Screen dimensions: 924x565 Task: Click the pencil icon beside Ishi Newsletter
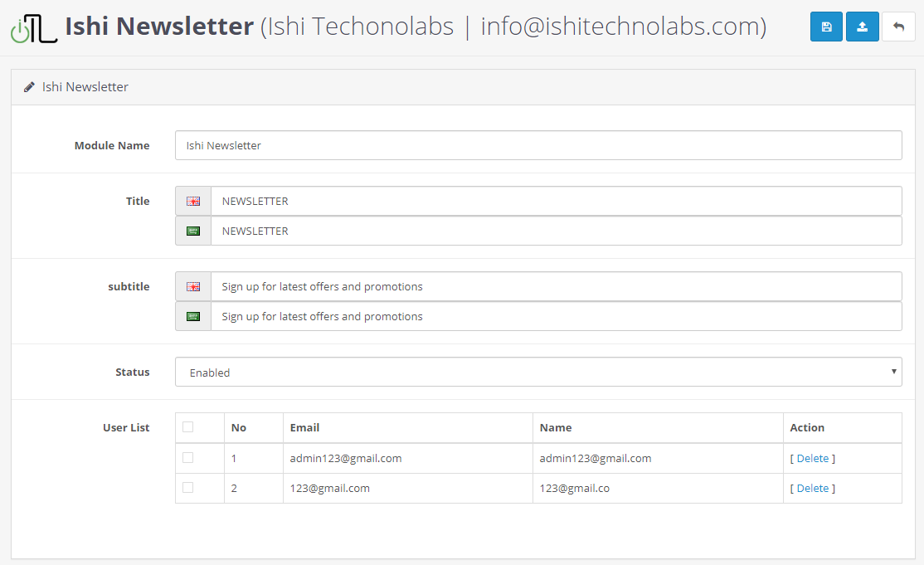point(29,87)
